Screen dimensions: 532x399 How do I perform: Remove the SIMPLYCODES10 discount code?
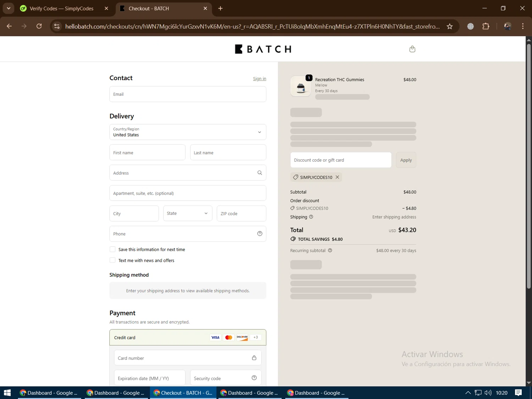(337, 177)
